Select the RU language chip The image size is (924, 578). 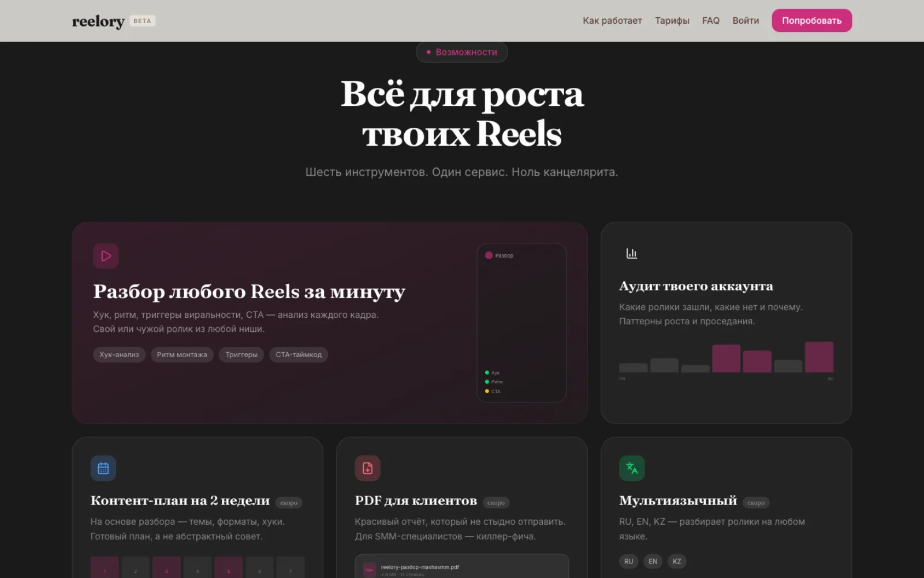point(628,561)
